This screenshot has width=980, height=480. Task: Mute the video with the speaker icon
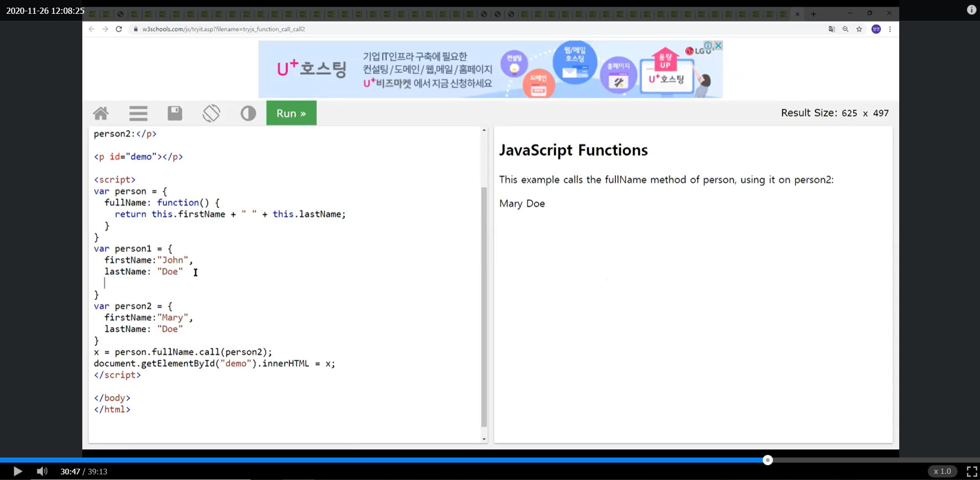coord(42,471)
